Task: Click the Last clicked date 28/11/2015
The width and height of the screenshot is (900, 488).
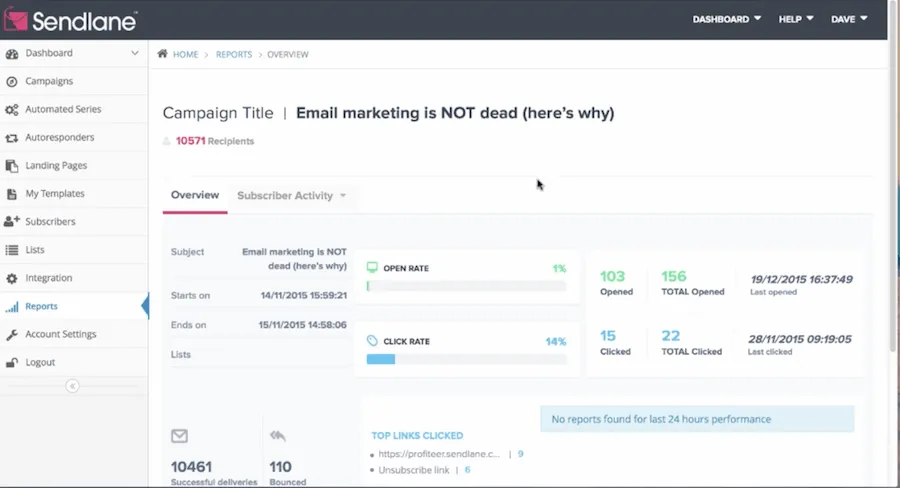Action: 800,339
